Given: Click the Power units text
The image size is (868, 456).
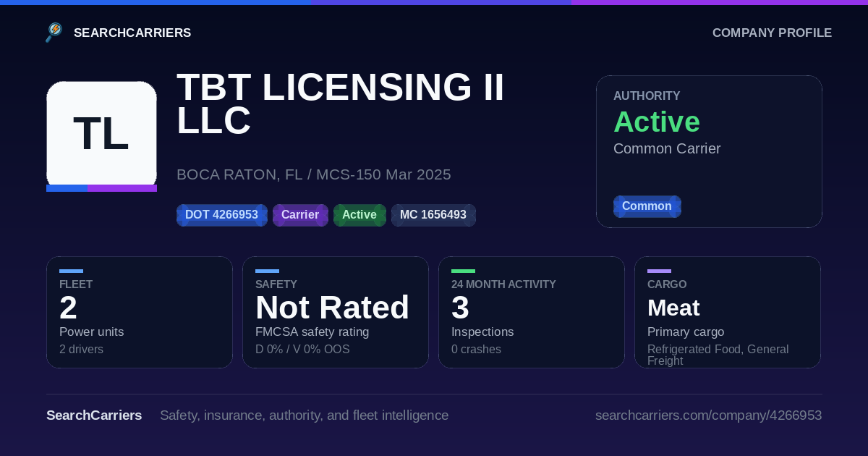Looking at the screenshot, I should point(91,332).
